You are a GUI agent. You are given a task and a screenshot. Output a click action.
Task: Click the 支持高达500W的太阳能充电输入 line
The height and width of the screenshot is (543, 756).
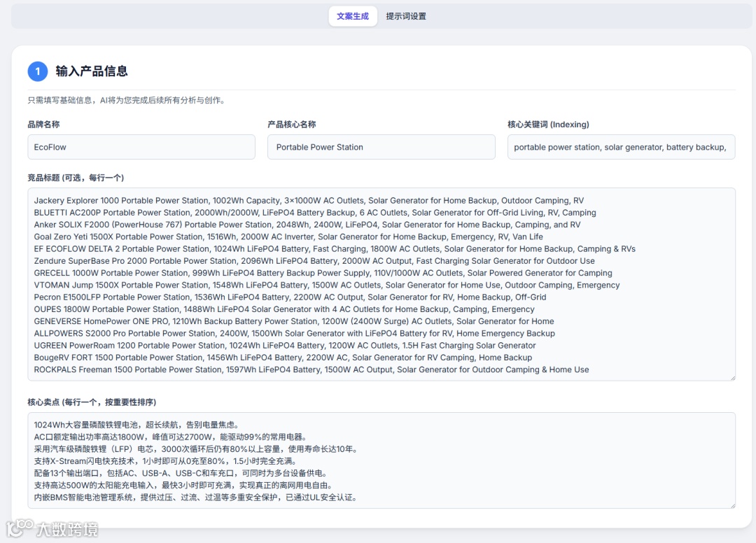[185, 485]
